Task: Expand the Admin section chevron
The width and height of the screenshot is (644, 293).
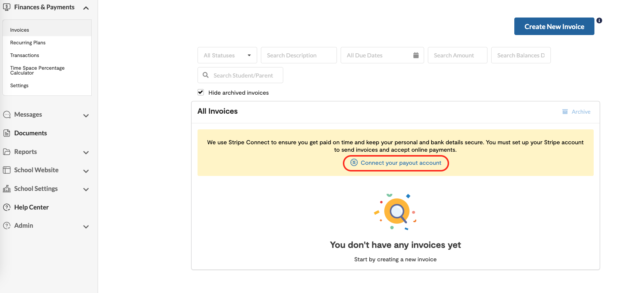Action: pyautogui.click(x=86, y=227)
